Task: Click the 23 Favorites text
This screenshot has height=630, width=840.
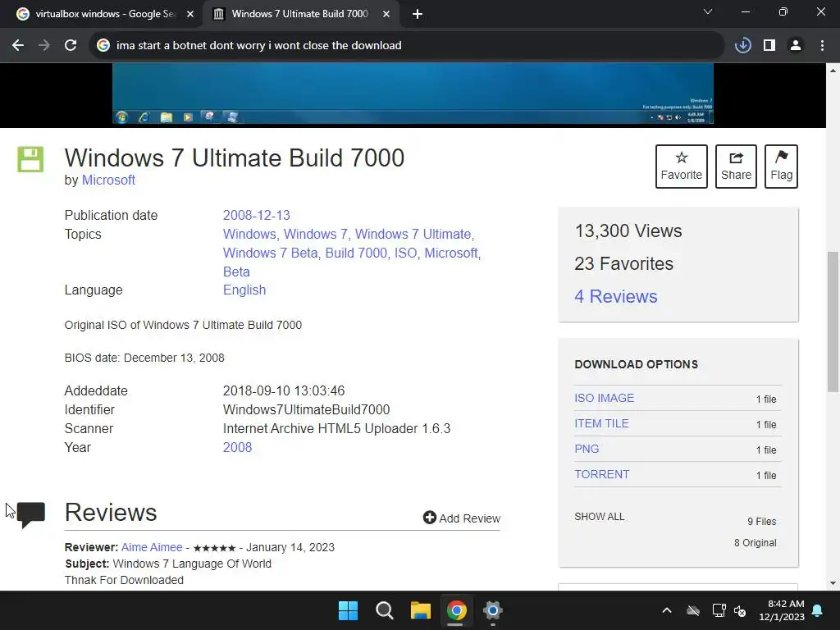Action: (x=623, y=263)
